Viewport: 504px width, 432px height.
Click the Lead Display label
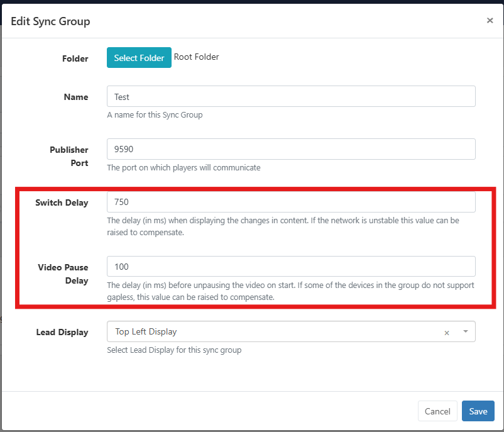[62, 332]
